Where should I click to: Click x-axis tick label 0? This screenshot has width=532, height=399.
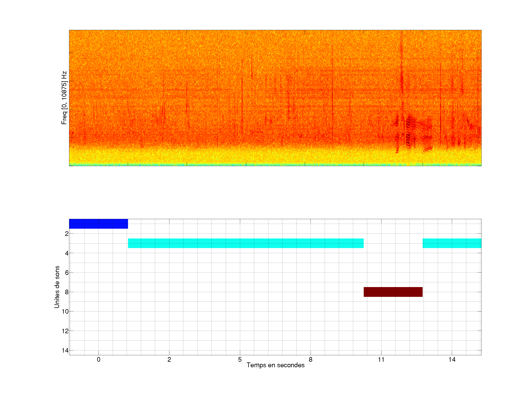tap(98, 359)
